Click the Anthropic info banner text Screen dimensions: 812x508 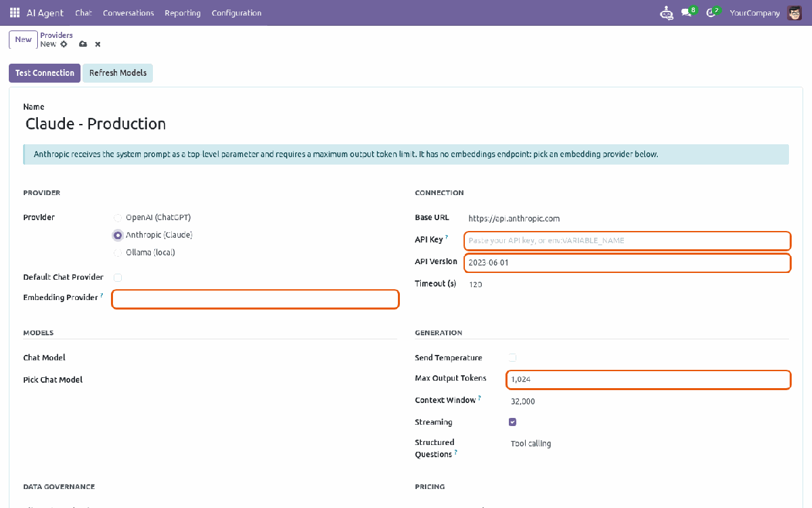tap(346, 154)
